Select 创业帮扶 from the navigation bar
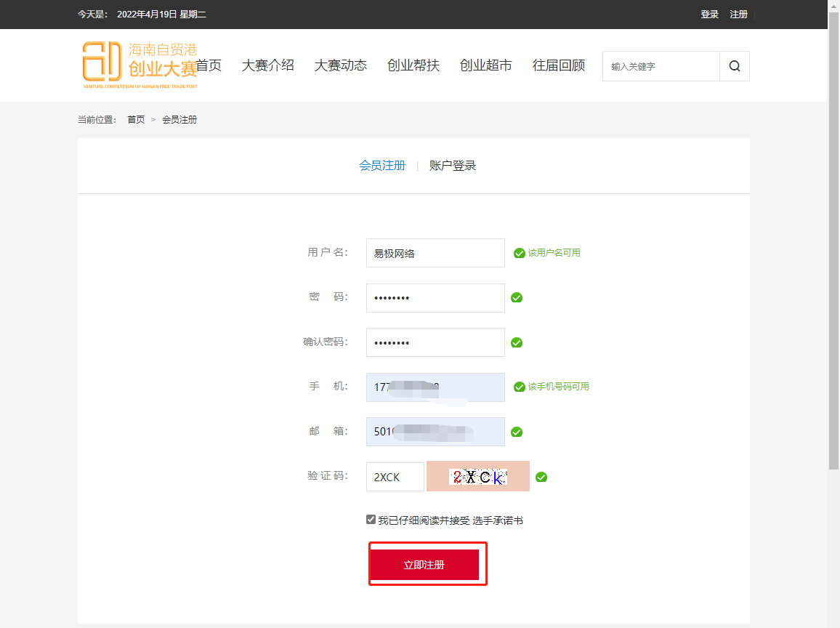This screenshot has width=840, height=628. pos(413,65)
